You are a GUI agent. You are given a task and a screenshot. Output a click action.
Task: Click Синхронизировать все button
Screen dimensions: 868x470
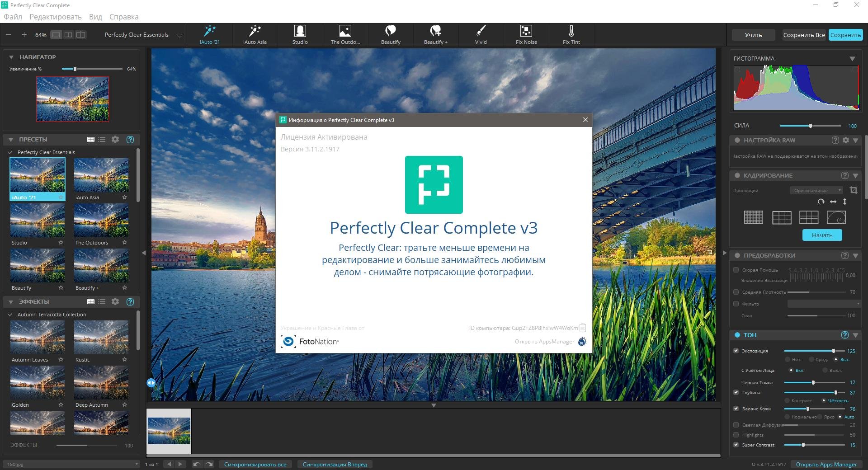click(x=255, y=464)
